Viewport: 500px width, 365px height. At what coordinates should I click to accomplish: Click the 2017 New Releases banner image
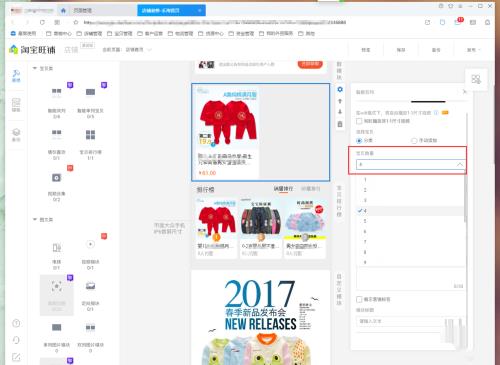click(261, 317)
